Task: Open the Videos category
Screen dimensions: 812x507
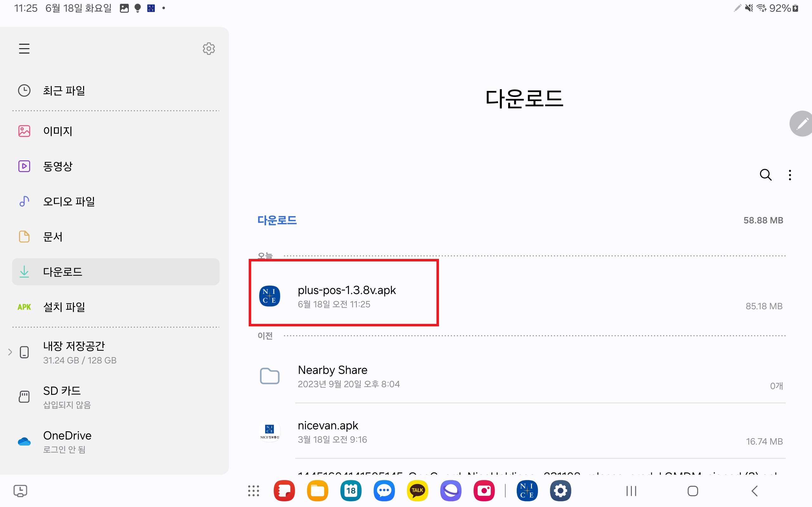Action: 58,166
